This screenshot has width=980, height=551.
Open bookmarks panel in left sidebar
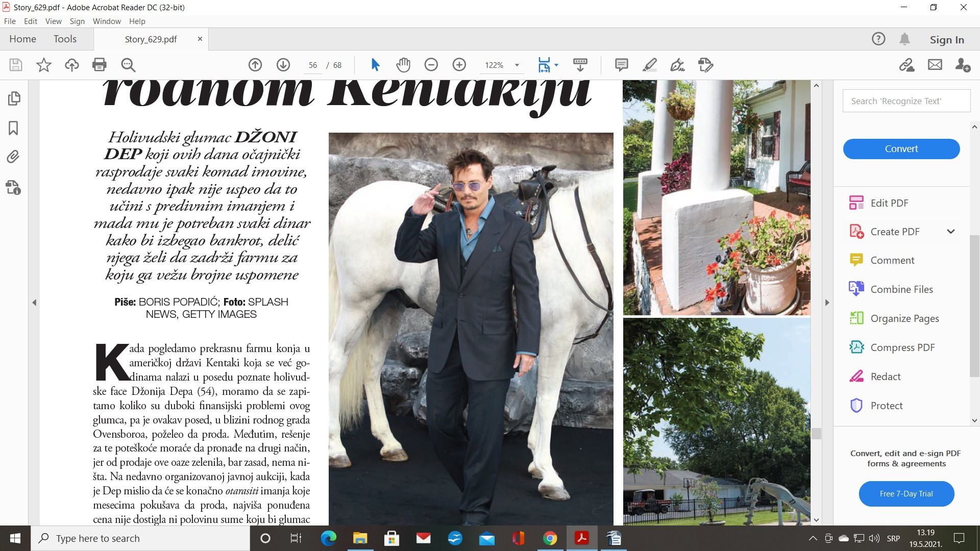pyautogui.click(x=14, y=128)
